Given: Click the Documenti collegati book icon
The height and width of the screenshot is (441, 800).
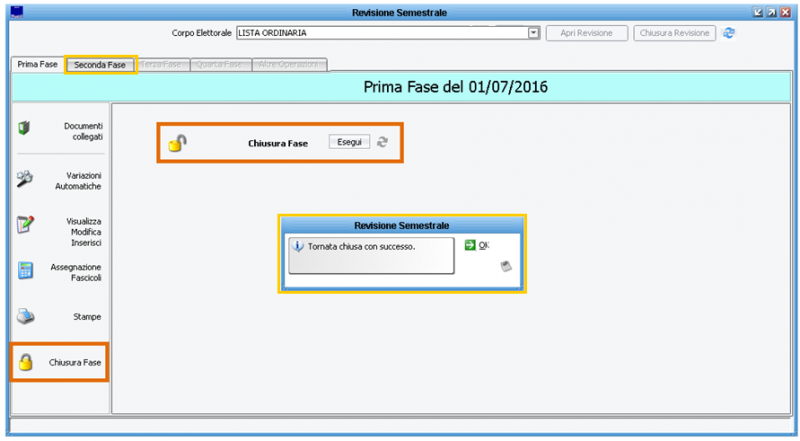Looking at the screenshot, I should (x=24, y=128).
